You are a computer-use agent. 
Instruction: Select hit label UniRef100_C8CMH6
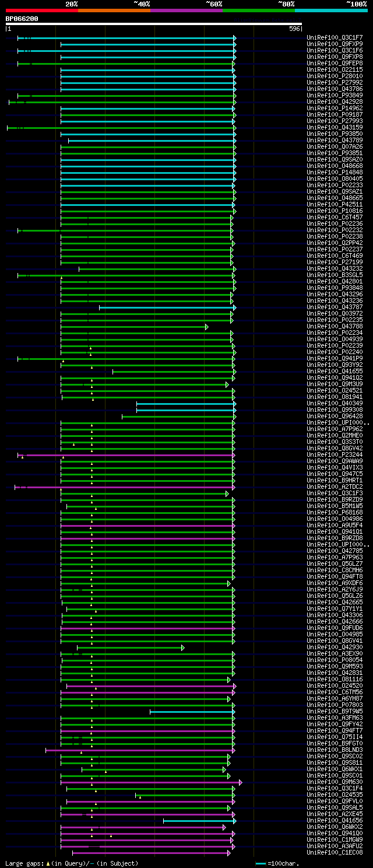335,570
